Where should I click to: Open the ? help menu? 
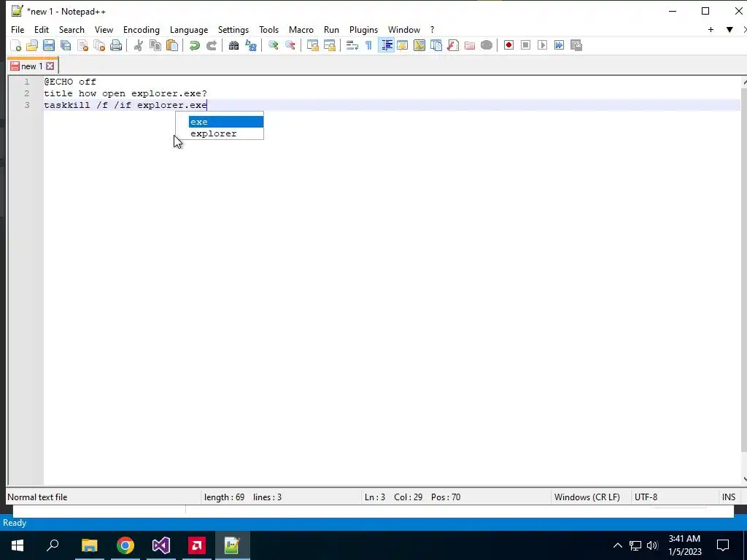click(x=432, y=29)
